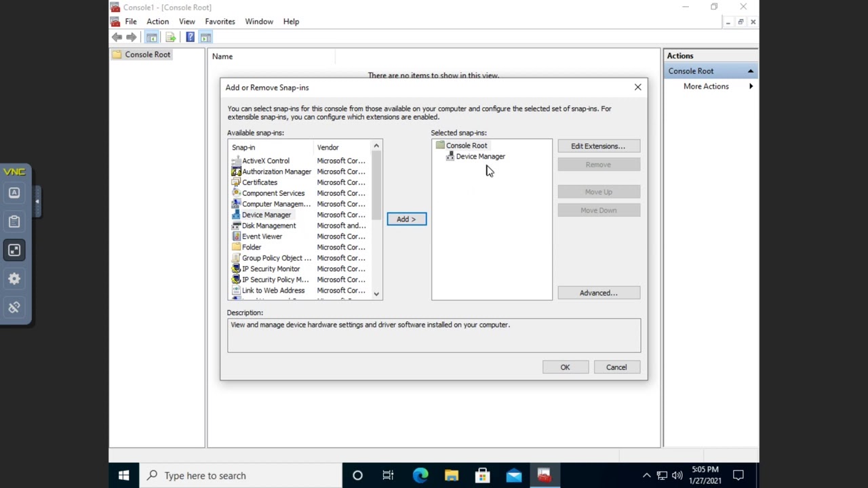Viewport: 868px width, 488px height.
Task: Click the taskbar search box
Action: [241, 475]
